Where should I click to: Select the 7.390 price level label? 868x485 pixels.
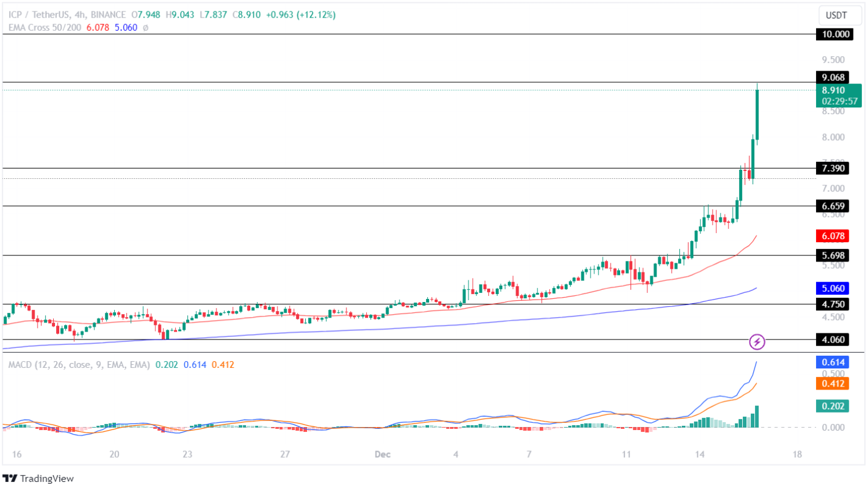[832, 169]
